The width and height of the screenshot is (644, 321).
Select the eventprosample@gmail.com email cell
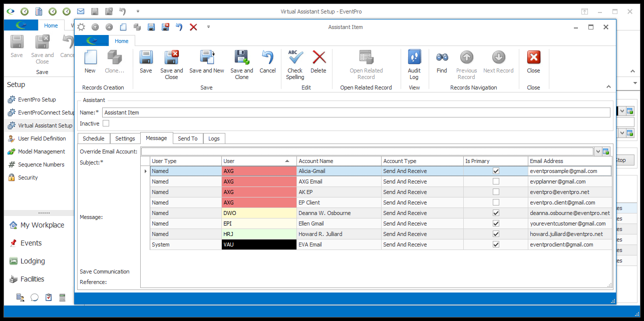tap(570, 171)
